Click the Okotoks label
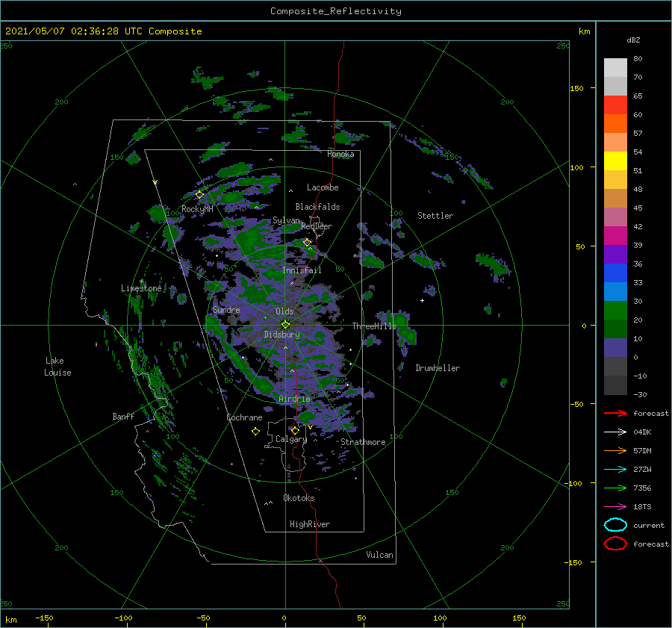Screen dimensions: 672x628 (299, 497)
